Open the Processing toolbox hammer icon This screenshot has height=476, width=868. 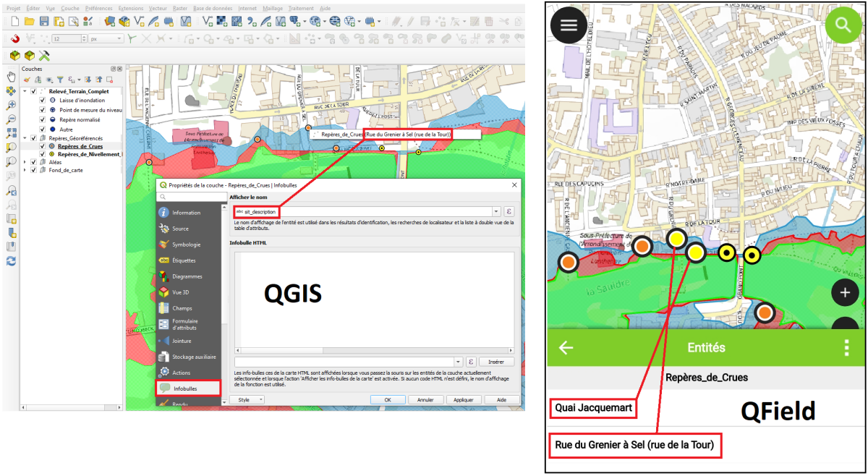[44, 56]
